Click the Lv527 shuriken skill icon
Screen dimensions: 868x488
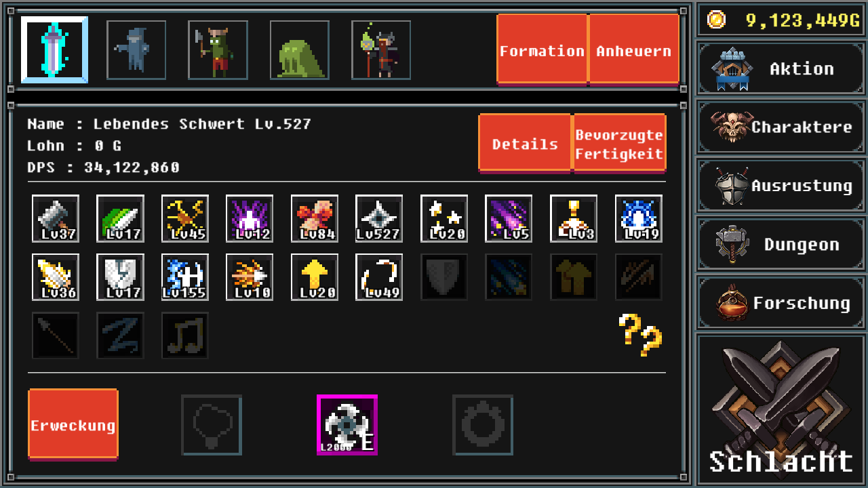[x=379, y=218]
